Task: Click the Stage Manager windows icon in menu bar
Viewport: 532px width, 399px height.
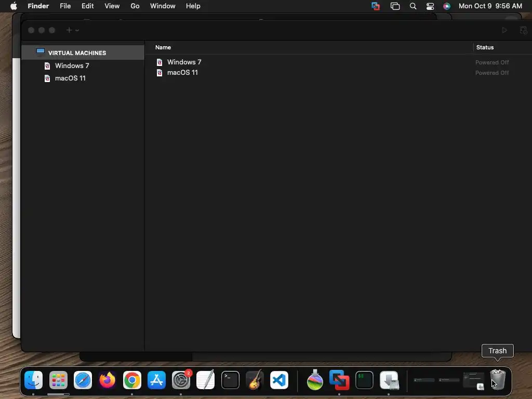Action: (395, 6)
